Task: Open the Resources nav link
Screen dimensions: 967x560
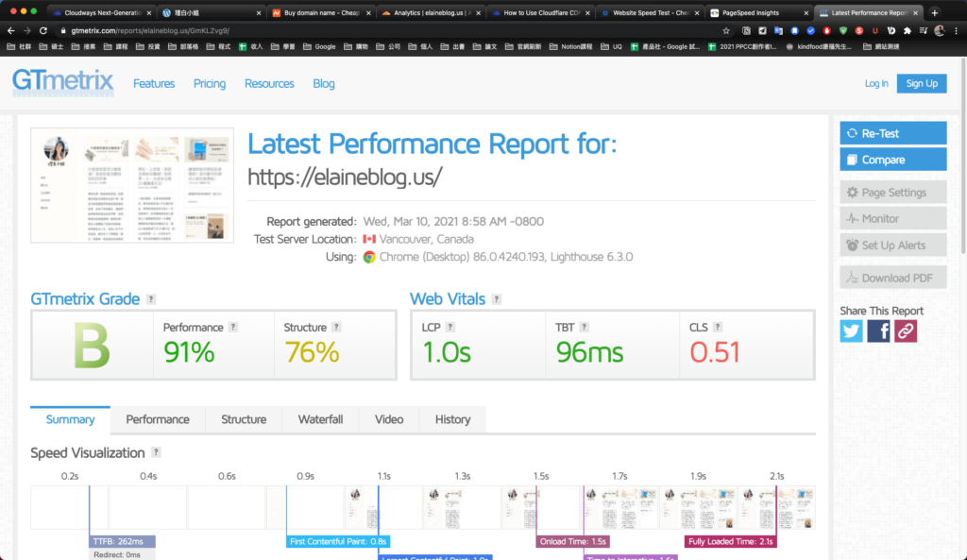Action: pyautogui.click(x=269, y=83)
